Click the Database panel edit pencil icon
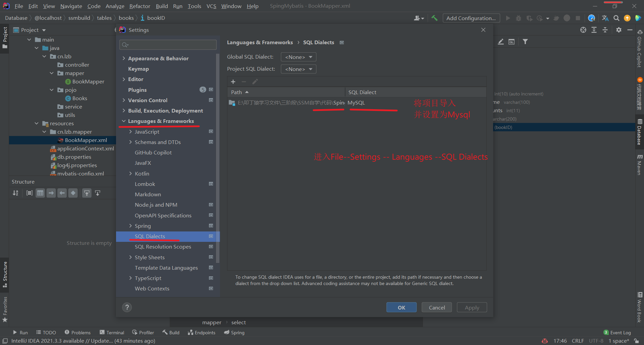The image size is (644, 345). (501, 42)
